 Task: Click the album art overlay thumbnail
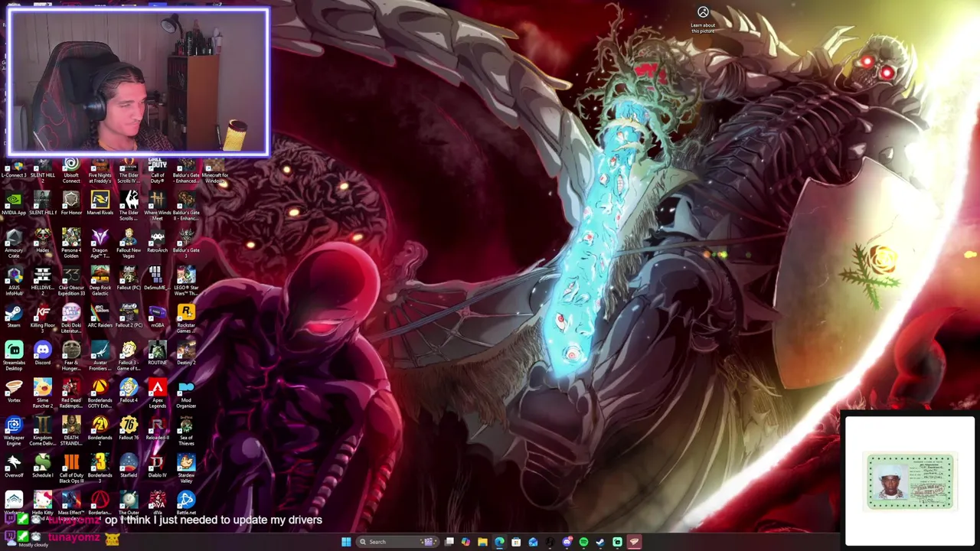click(910, 481)
